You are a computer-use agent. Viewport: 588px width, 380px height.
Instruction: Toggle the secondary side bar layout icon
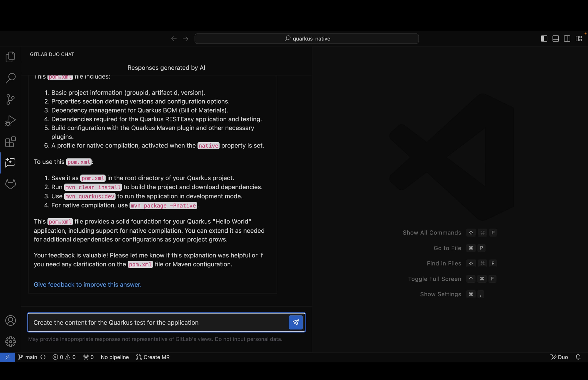[567, 39]
